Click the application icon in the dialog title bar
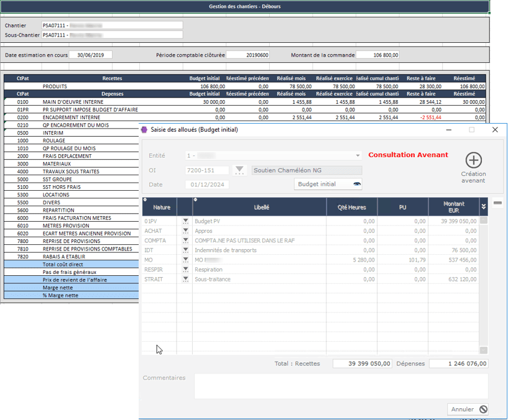Image resolution: width=508 pixels, height=420 pixels. [146, 130]
